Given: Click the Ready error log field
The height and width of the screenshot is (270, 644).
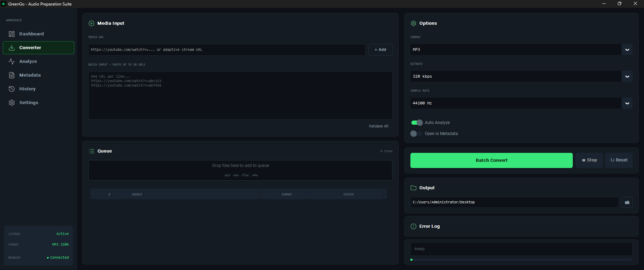Looking at the screenshot, I should (x=521, y=249).
